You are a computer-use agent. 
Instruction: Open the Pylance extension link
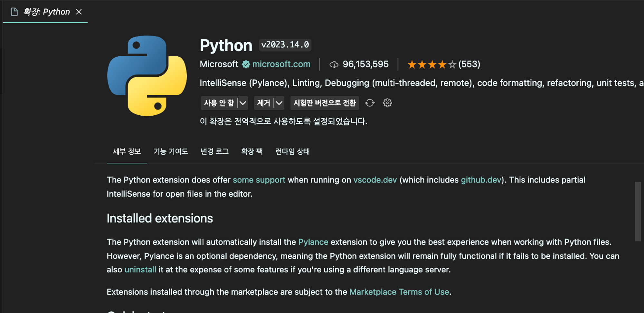pyautogui.click(x=313, y=242)
